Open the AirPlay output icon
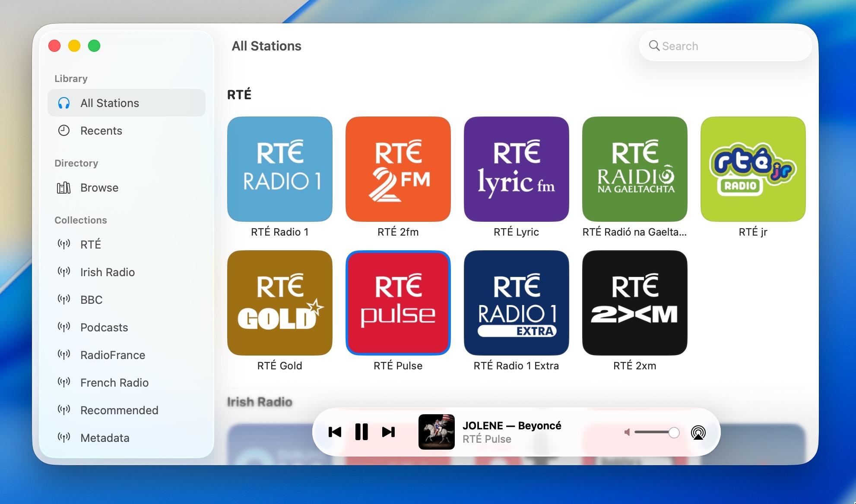Screen dimensions: 856x504 pyautogui.click(x=698, y=432)
